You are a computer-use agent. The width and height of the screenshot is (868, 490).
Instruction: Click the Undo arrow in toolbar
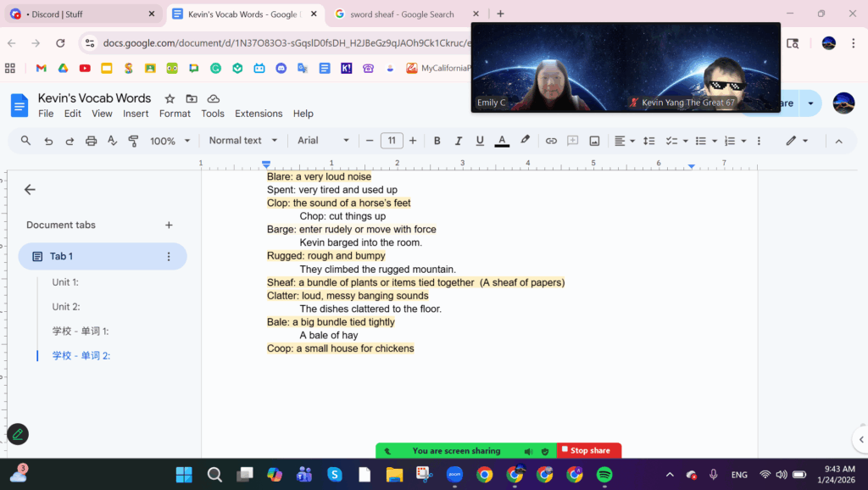coord(48,141)
